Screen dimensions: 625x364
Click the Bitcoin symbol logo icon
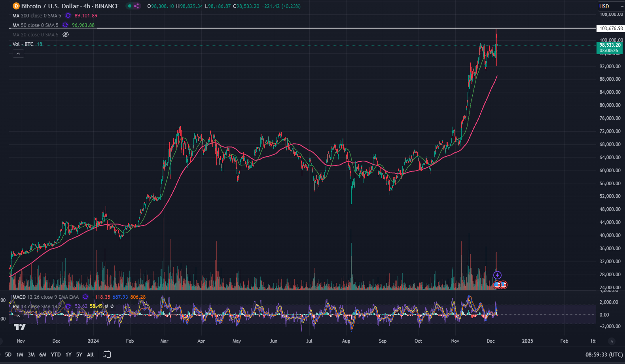(16, 6)
